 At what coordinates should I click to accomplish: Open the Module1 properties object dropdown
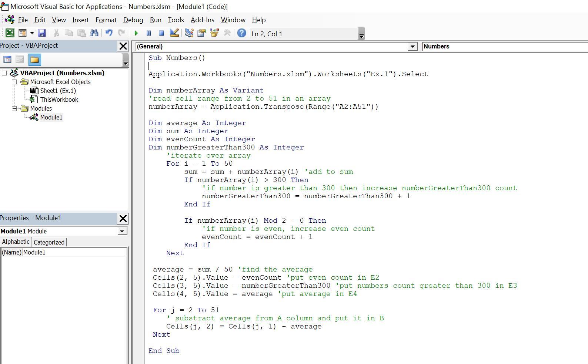point(121,231)
